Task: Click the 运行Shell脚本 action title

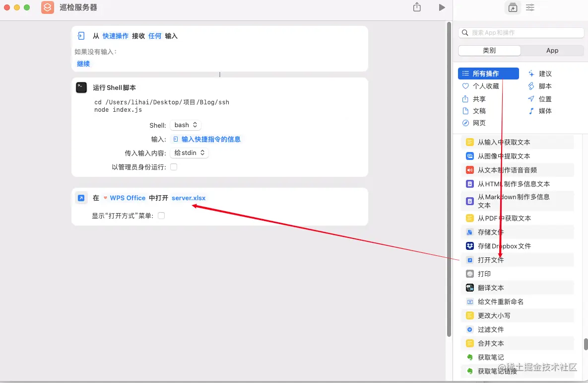Action: [x=115, y=87]
